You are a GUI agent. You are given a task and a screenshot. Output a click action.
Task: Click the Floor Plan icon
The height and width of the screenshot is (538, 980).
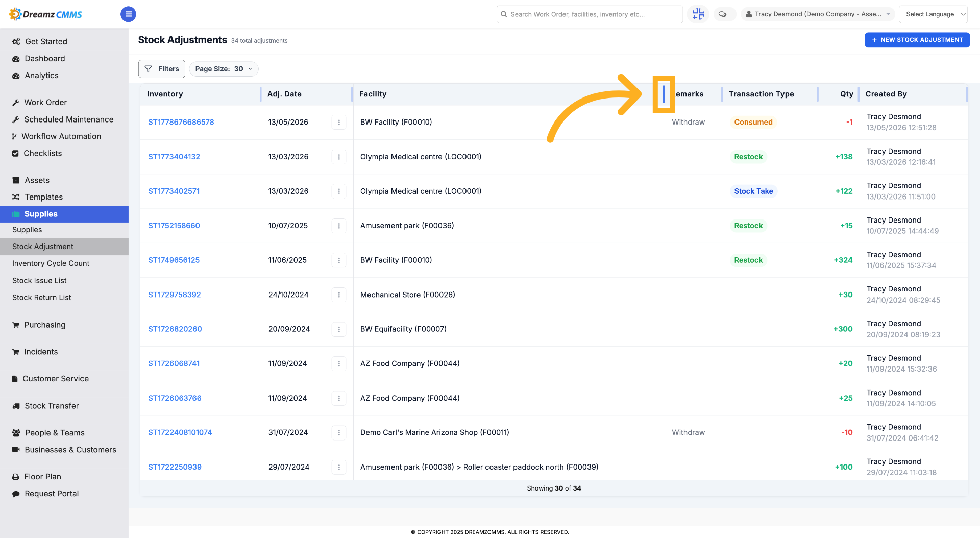[x=16, y=477]
